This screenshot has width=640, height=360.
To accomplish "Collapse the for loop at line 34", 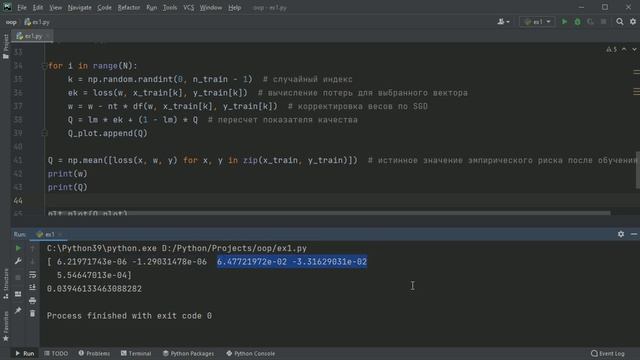I will tap(44, 66).
